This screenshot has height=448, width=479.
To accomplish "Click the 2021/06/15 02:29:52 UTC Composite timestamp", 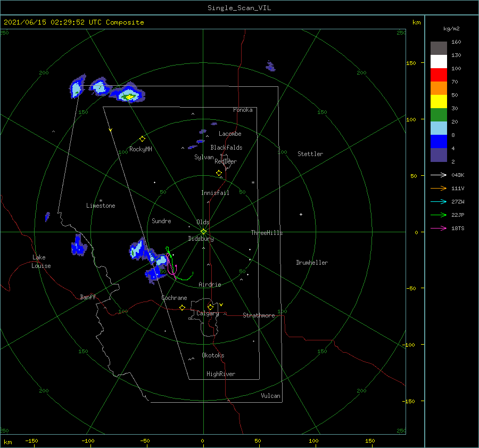I will [x=73, y=22].
